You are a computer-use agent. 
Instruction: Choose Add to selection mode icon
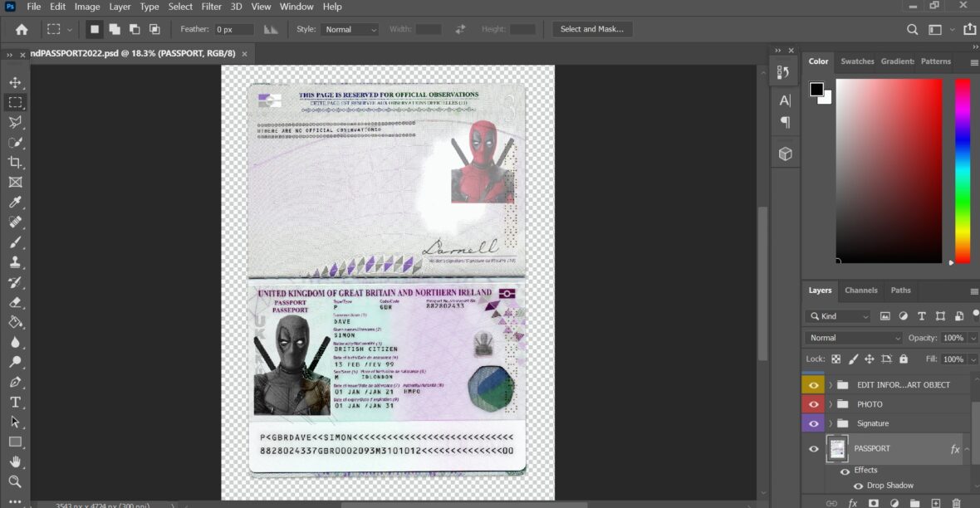coord(115,29)
